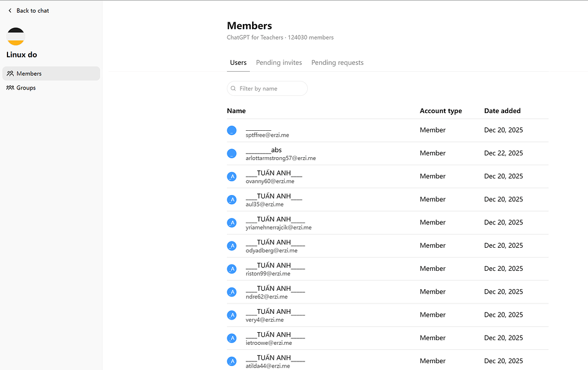Select the email atilda44@erzi.me
Image resolution: width=588 pixels, height=370 pixels.
pyautogui.click(x=268, y=366)
